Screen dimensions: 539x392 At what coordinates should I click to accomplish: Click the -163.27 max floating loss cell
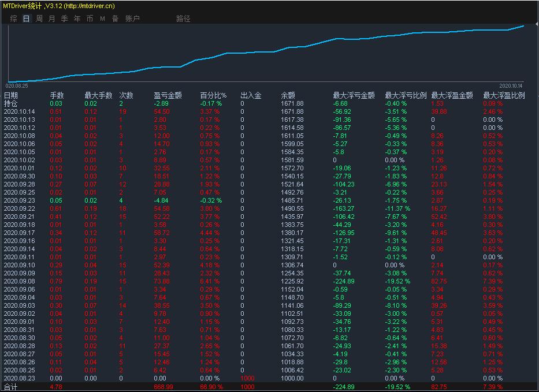[x=343, y=208]
